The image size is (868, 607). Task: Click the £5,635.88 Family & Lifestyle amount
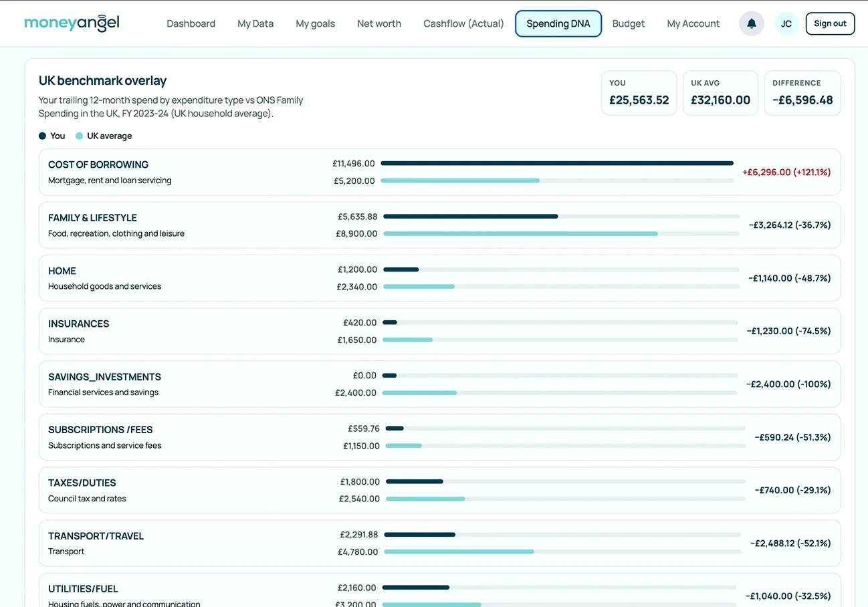click(x=358, y=217)
